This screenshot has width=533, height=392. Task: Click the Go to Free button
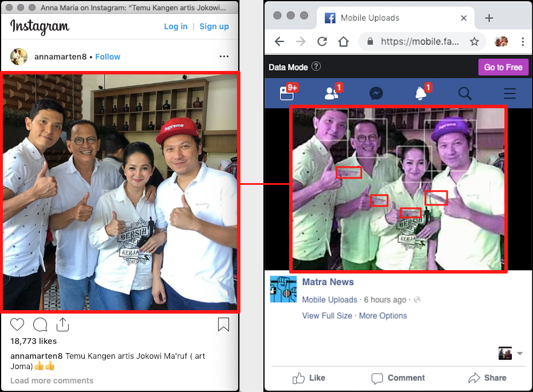click(x=503, y=67)
